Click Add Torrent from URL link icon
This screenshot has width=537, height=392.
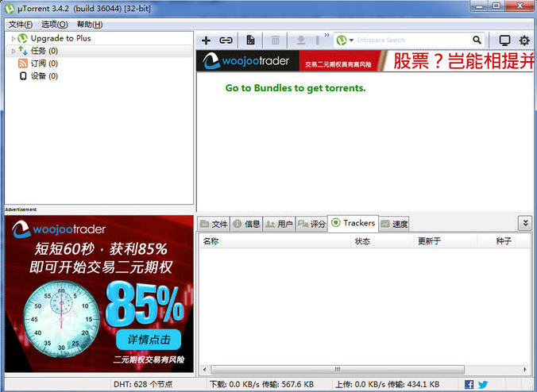pos(226,40)
